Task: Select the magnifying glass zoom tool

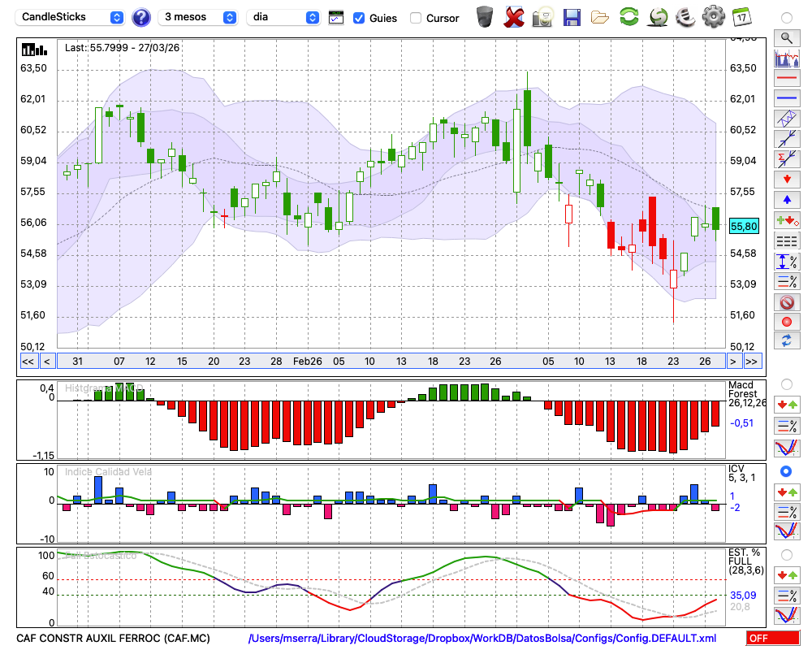Action: click(x=786, y=37)
